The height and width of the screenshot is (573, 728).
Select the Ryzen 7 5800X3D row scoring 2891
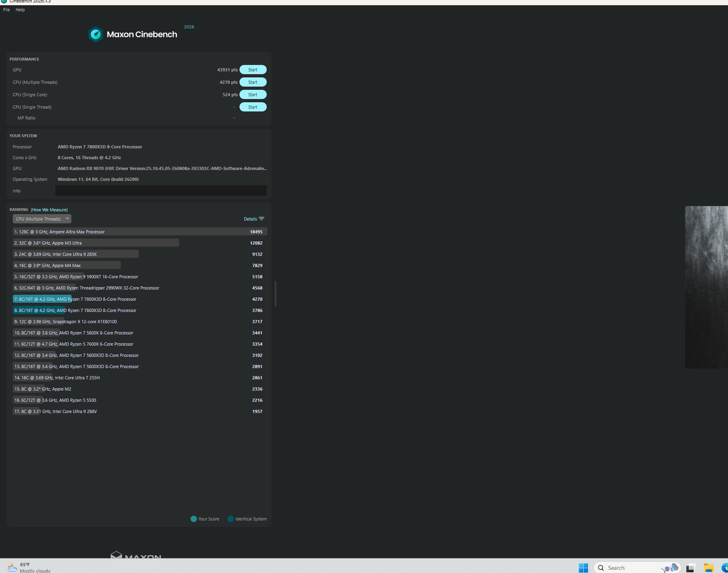tap(139, 366)
